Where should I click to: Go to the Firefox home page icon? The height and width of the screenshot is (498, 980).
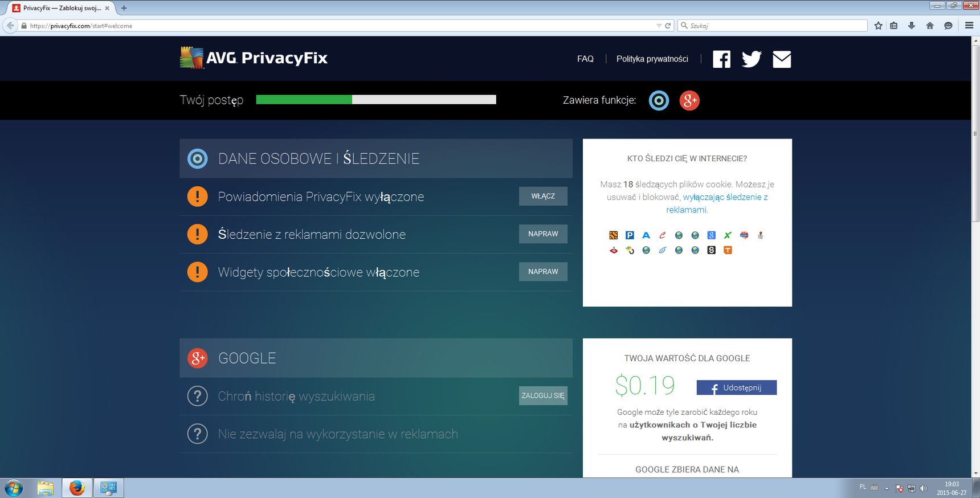click(x=930, y=26)
